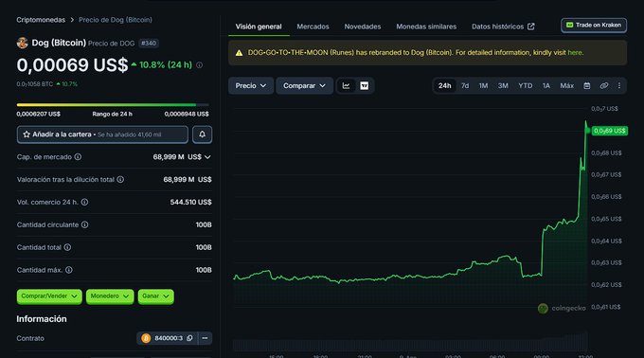Switch to TradingView chart icon

[365, 86]
